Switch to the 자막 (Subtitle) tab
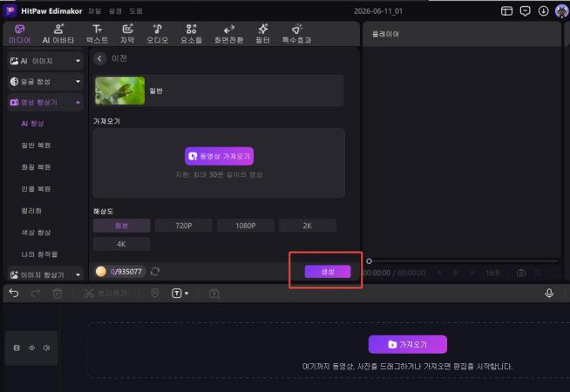 pos(127,34)
